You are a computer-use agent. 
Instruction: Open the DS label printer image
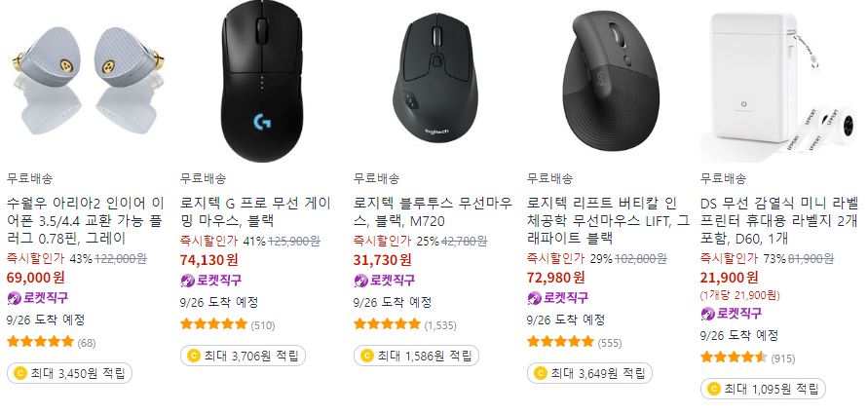pyautogui.click(x=780, y=82)
